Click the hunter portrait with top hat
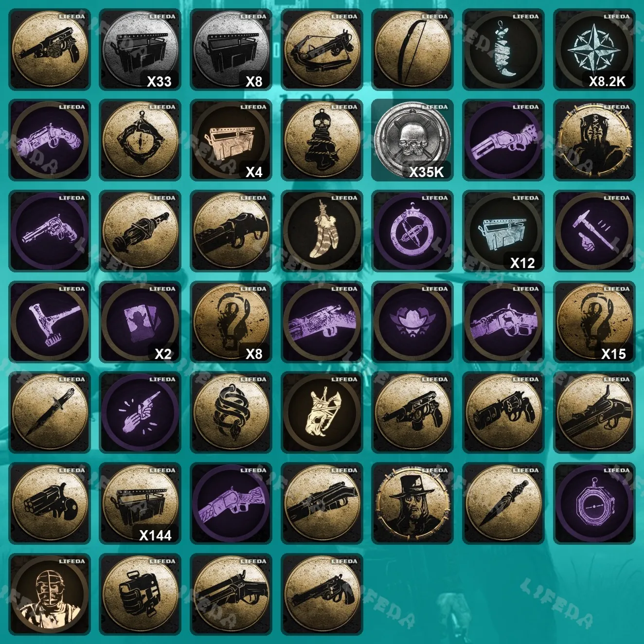Screen dimensions: 644x644 tap(412, 503)
